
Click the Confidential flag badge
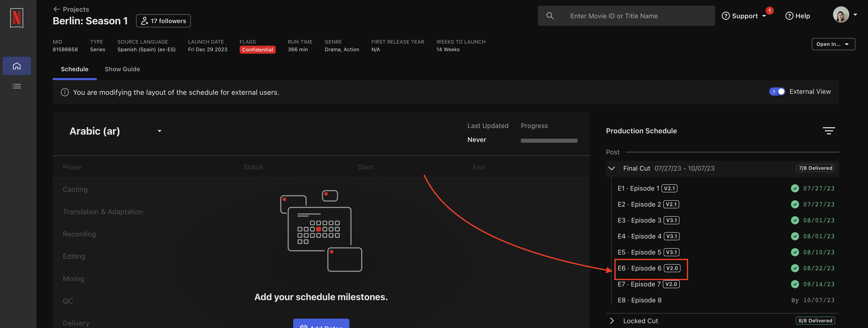point(257,49)
